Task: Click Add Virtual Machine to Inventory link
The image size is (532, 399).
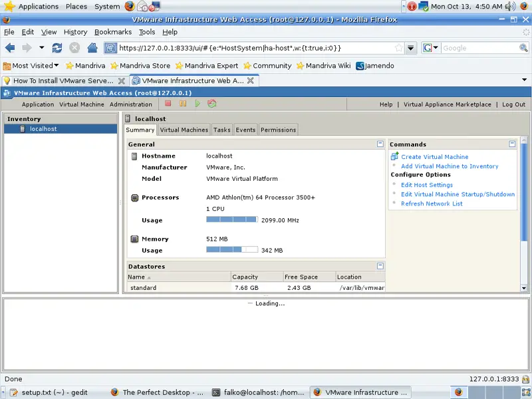Action: coord(450,166)
